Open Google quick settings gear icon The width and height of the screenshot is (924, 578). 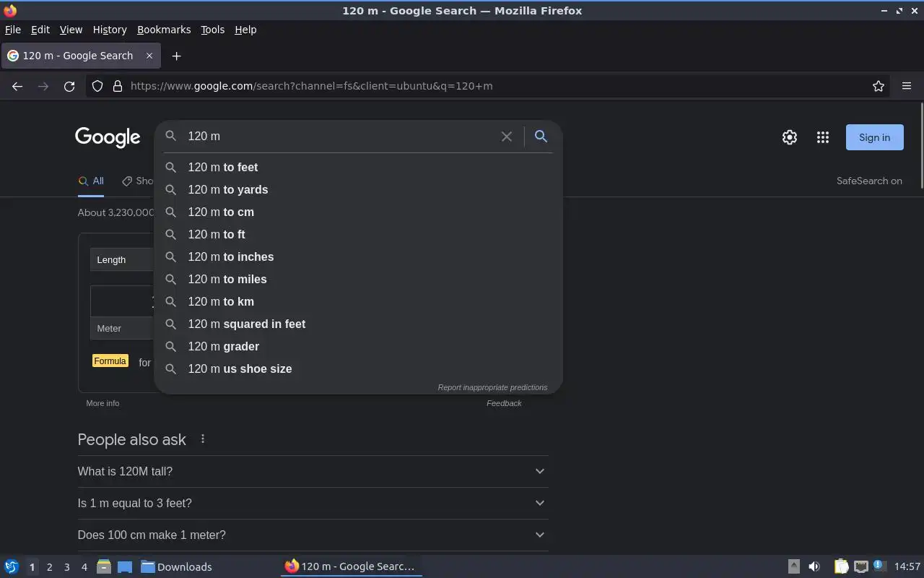point(790,137)
